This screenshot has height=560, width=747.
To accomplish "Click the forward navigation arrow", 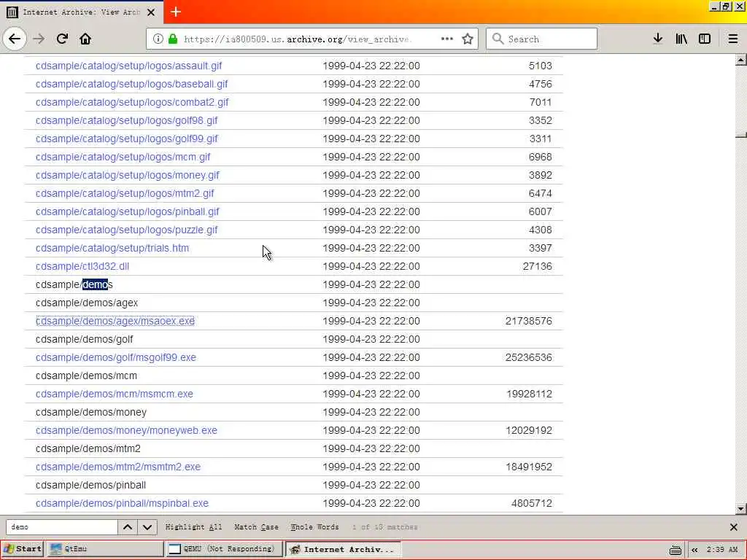I will [39, 39].
